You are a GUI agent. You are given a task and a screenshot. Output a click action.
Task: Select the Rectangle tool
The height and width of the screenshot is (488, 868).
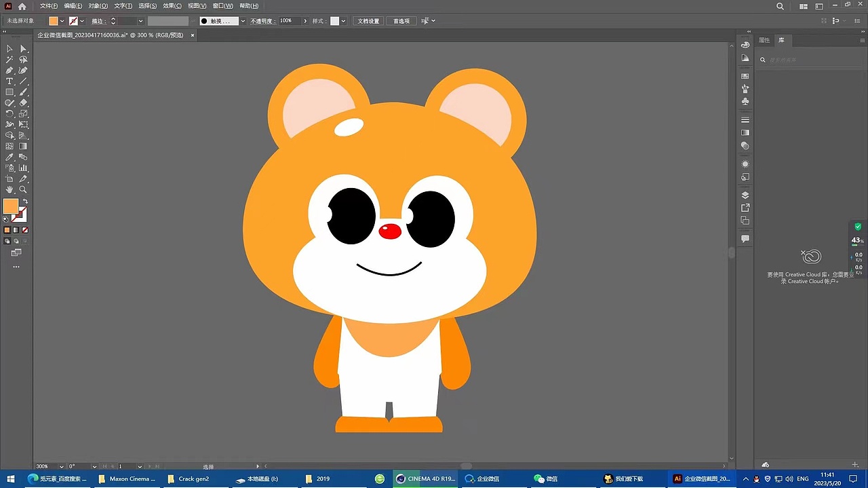pos(9,92)
